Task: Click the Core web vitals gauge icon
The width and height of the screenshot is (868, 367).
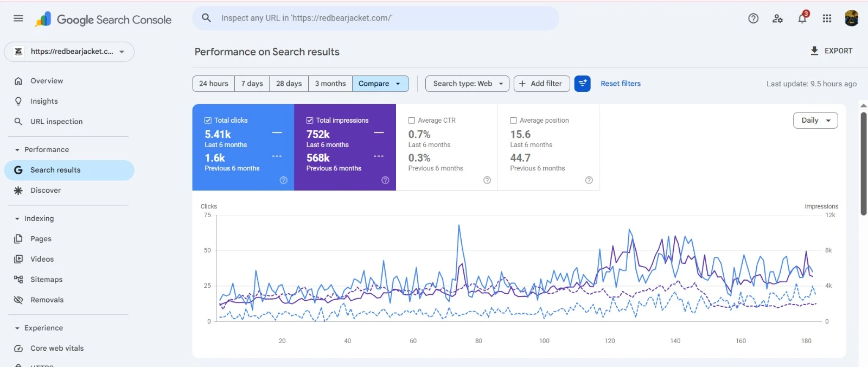Action: click(18, 349)
